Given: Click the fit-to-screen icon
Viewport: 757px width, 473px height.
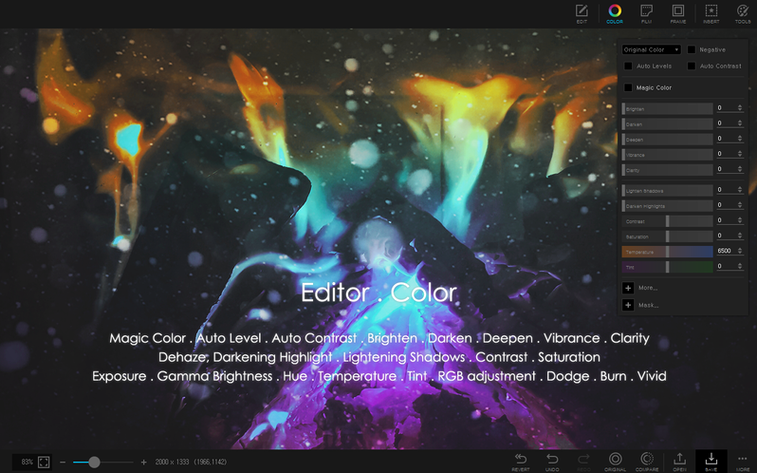Looking at the screenshot, I should 43,462.
